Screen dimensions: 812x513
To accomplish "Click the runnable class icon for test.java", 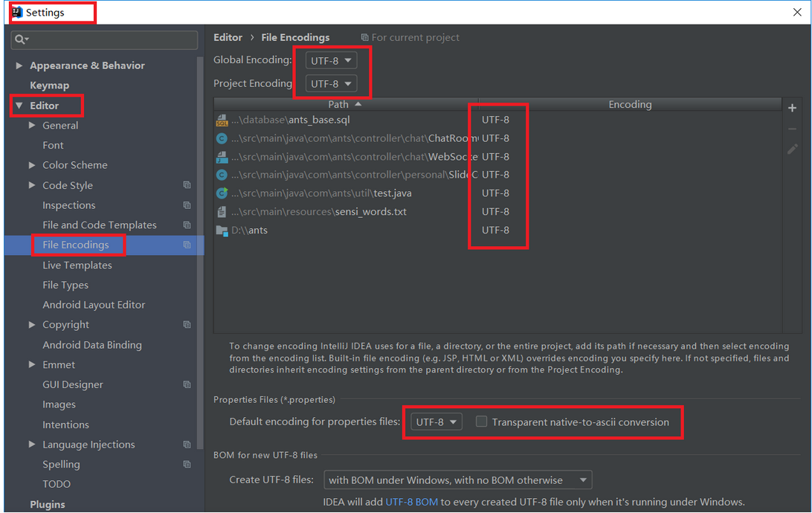I will pyautogui.click(x=222, y=193).
